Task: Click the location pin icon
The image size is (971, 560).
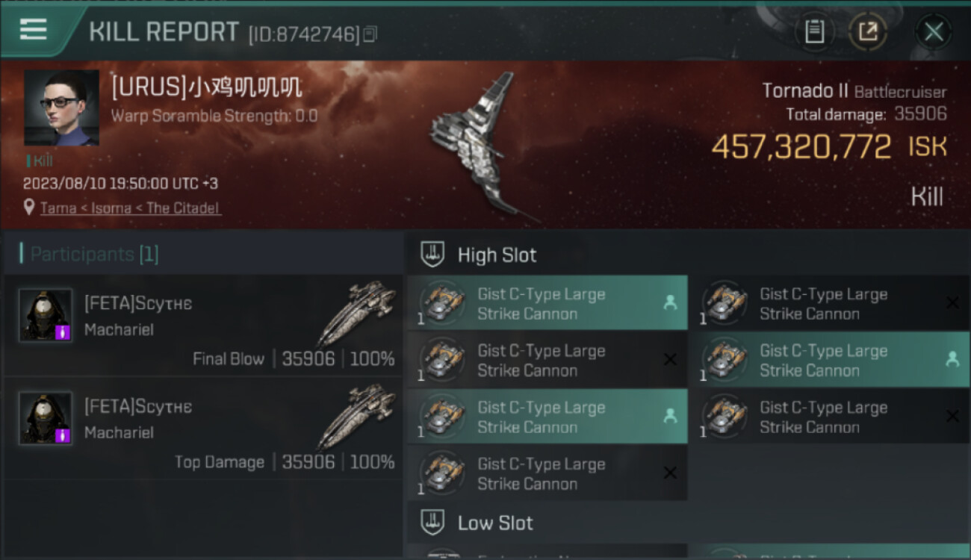Action: 29,208
